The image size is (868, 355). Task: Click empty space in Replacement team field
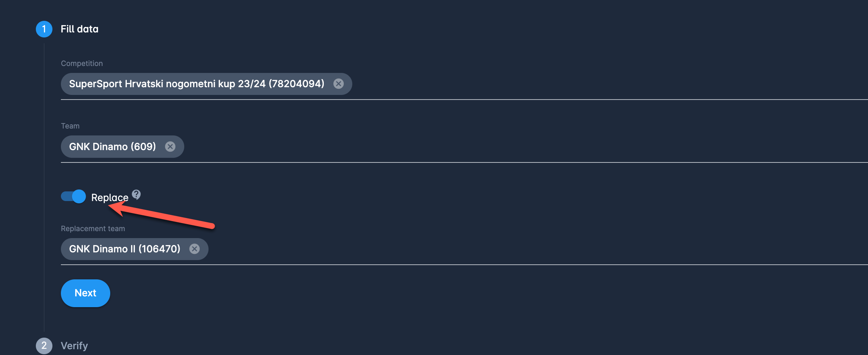(x=501, y=249)
